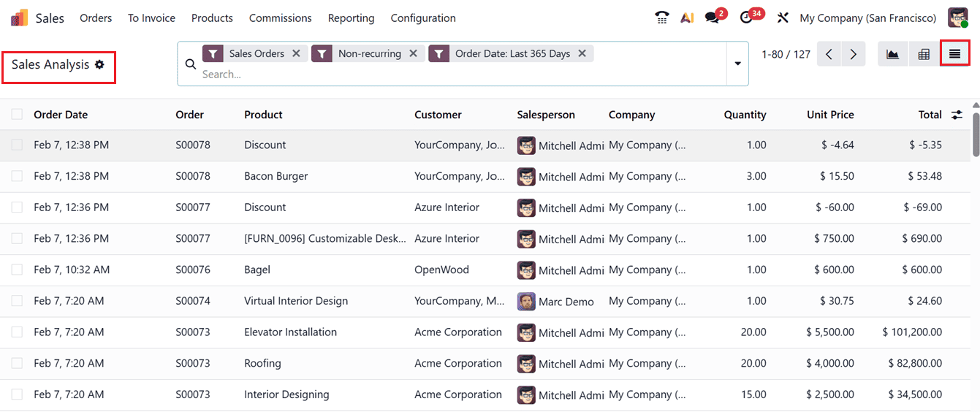The image size is (980, 412).
Task: Tick checkbox for Elevator Installation row
Action: [x=17, y=332]
